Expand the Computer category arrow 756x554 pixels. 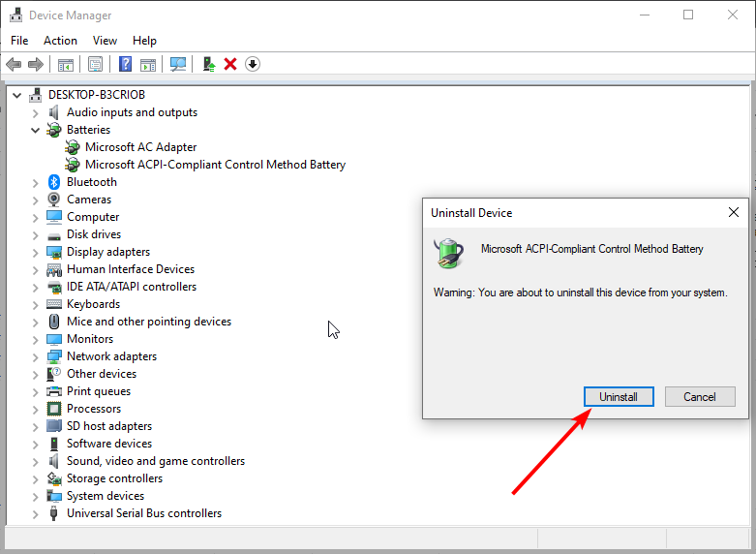[x=35, y=218]
